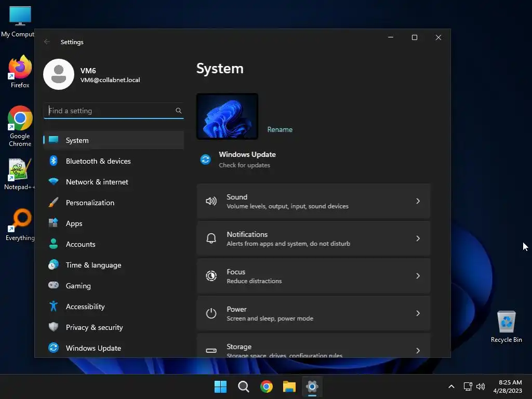Select the Everything desktop shortcut
The height and width of the screenshot is (399, 532).
pyautogui.click(x=20, y=224)
